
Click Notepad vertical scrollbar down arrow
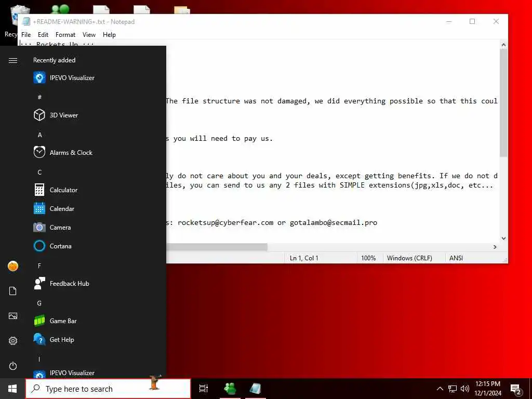pos(503,238)
